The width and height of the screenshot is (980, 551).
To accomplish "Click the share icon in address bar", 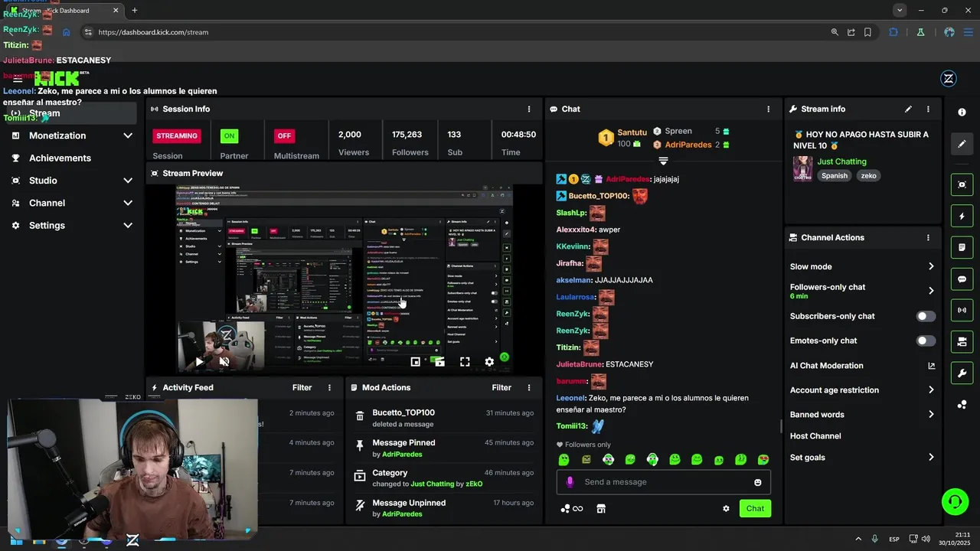I will coord(851,32).
